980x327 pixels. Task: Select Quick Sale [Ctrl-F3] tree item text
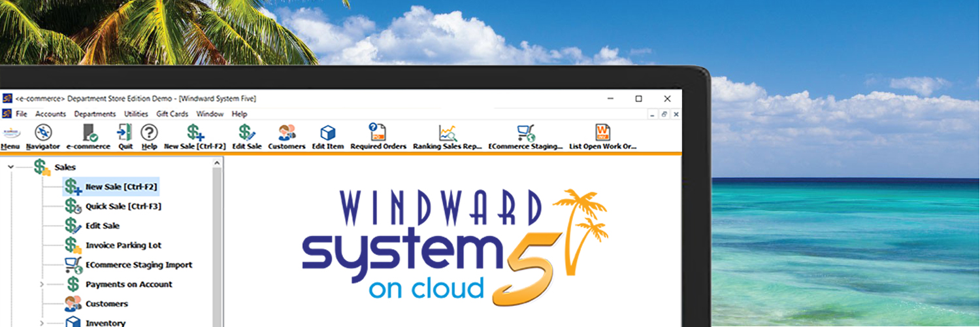[123, 207]
